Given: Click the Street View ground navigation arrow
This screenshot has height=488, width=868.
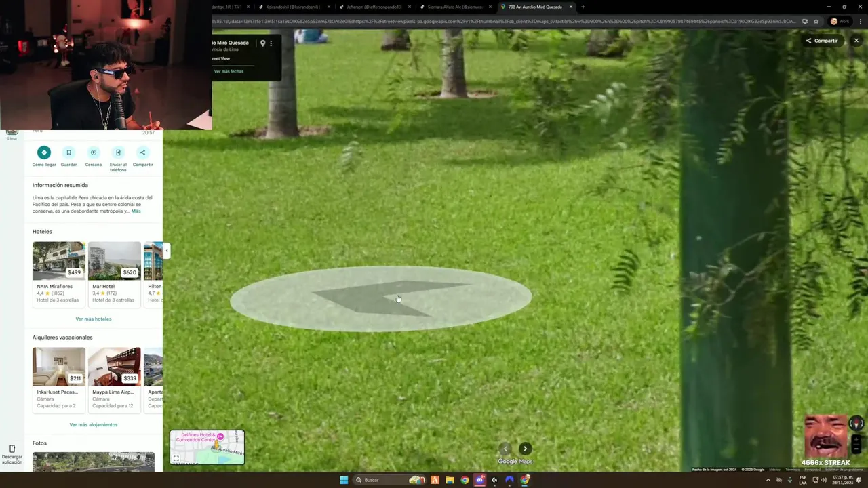Looking at the screenshot, I should click(380, 299).
